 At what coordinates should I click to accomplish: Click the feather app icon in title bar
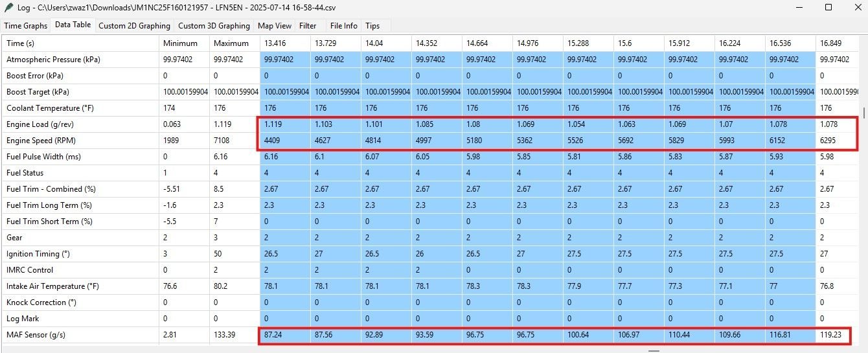[x=8, y=8]
